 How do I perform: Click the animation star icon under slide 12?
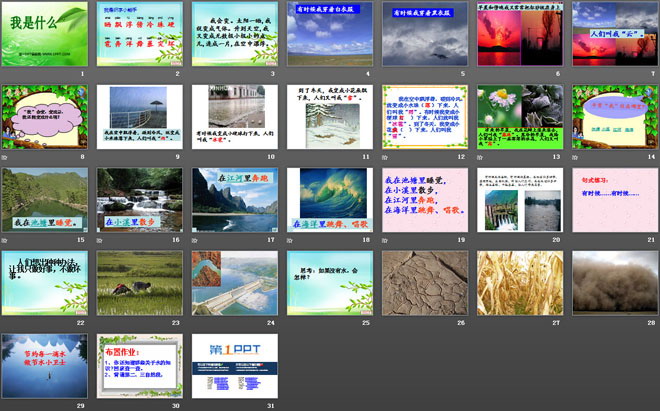tap(386, 157)
